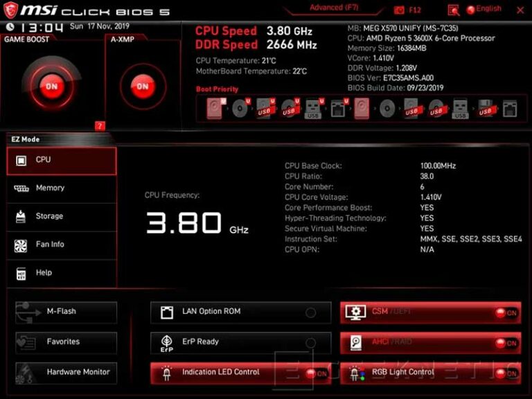
Task: Click the Hardware Monitor icon
Action: pyautogui.click(x=26, y=373)
